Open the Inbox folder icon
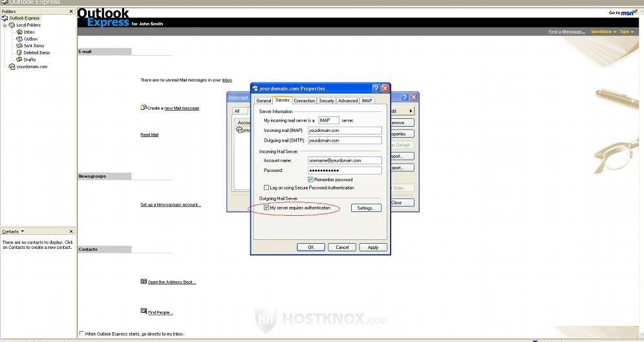 tap(19, 32)
